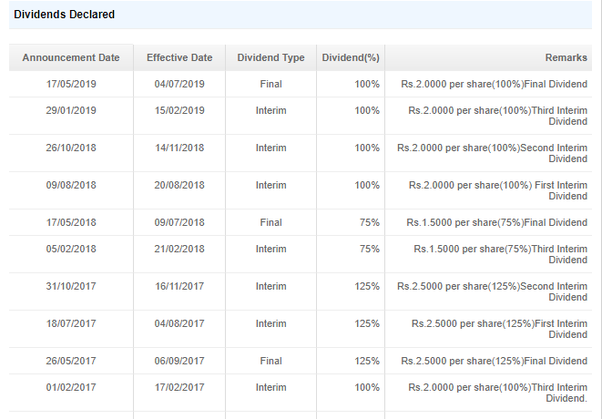Click effective date 14/11/2018
The image size is (602, 419).
point(179,148)
